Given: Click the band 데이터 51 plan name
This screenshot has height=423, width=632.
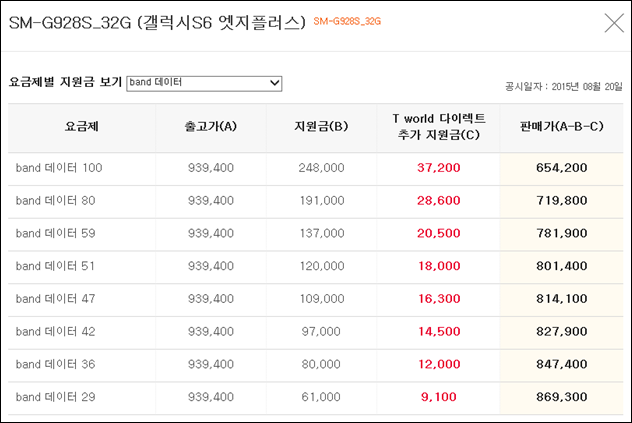Looking at the screenshot, I should [x=55, y=266].
